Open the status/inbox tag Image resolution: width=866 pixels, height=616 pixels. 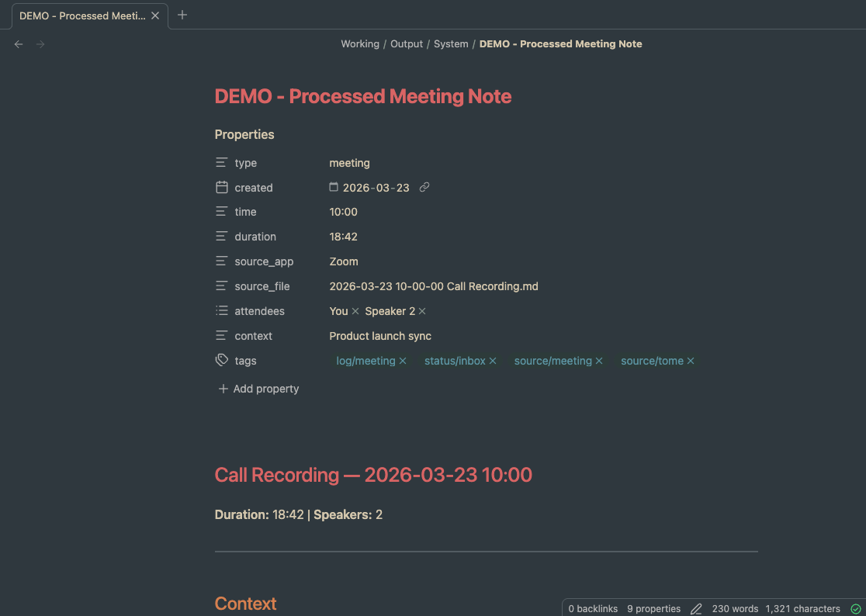click(x=455, y=360)
